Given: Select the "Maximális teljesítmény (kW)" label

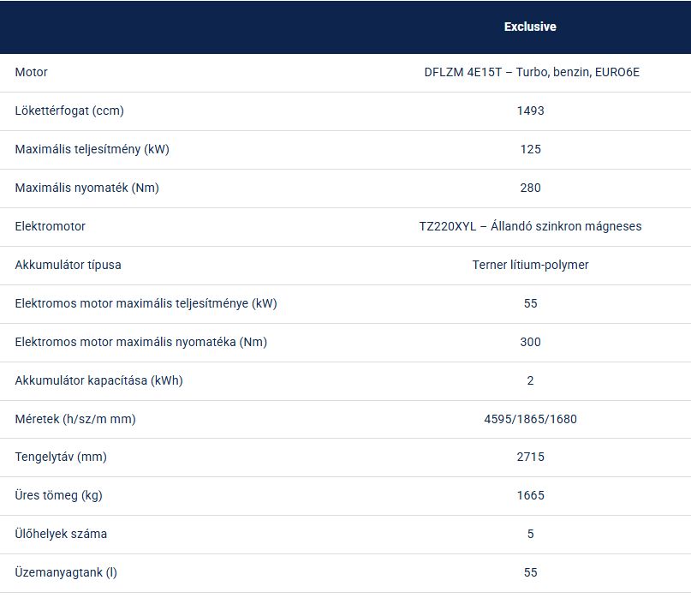Looking at the screenshot, I should pos(92,149).
